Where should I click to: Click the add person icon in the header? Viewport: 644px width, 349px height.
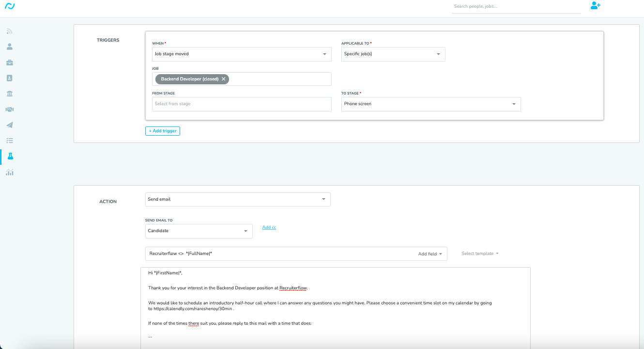click(x=595, y=5)
